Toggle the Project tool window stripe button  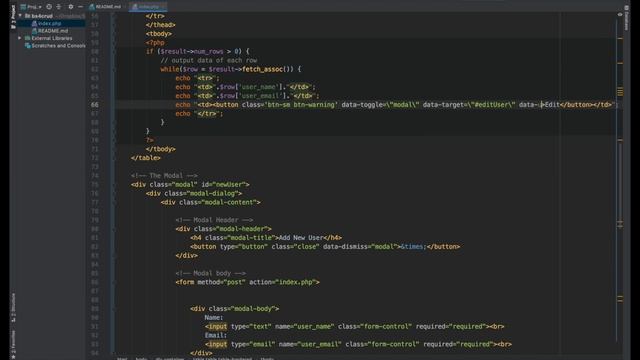tap(13, 17)
